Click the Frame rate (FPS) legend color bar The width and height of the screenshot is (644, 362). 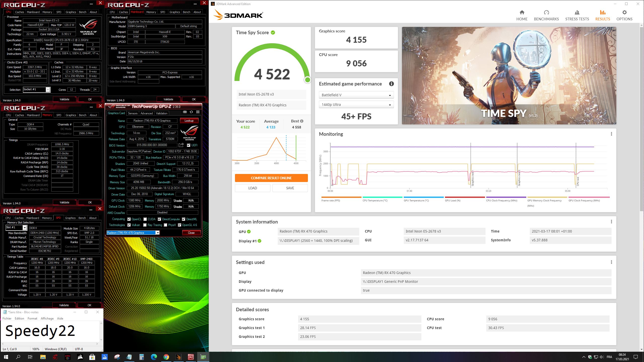point(341,197)
